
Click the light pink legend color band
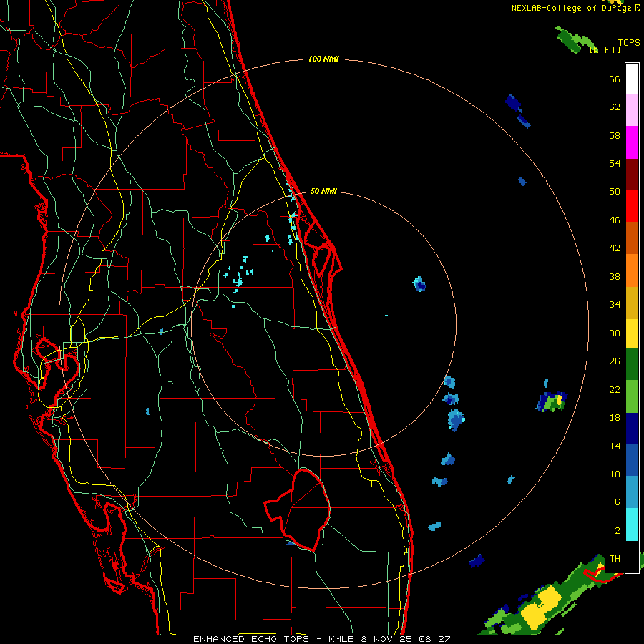click(x=632, y=110)
